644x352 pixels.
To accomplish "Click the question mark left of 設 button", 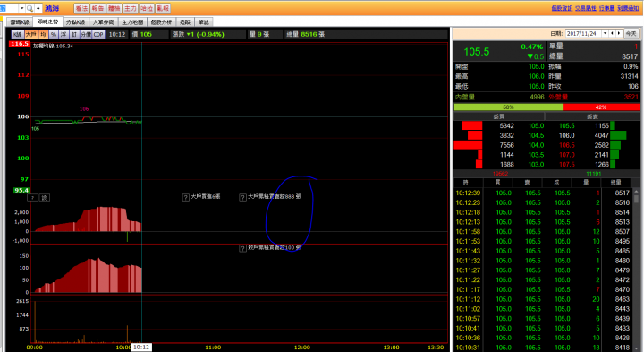I will [32, 198].
